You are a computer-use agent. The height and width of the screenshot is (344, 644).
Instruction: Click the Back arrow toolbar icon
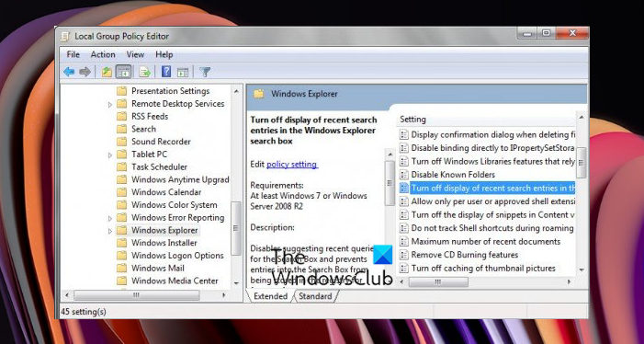(69, 73)
